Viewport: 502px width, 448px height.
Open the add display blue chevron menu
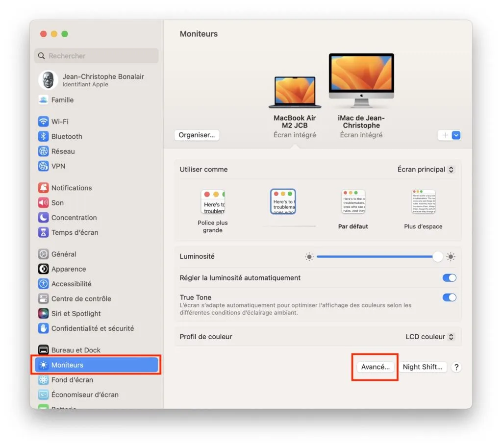point(456,135)
